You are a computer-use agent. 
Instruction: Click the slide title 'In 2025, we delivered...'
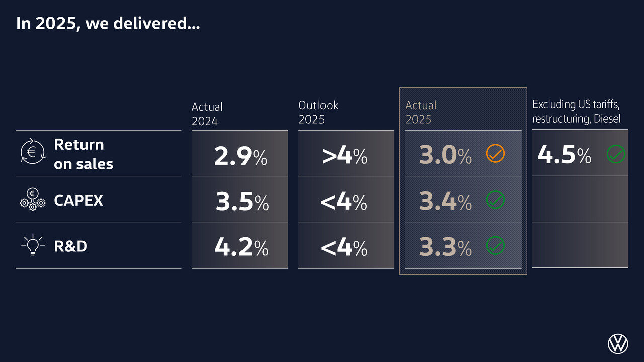tap(108, 24)
